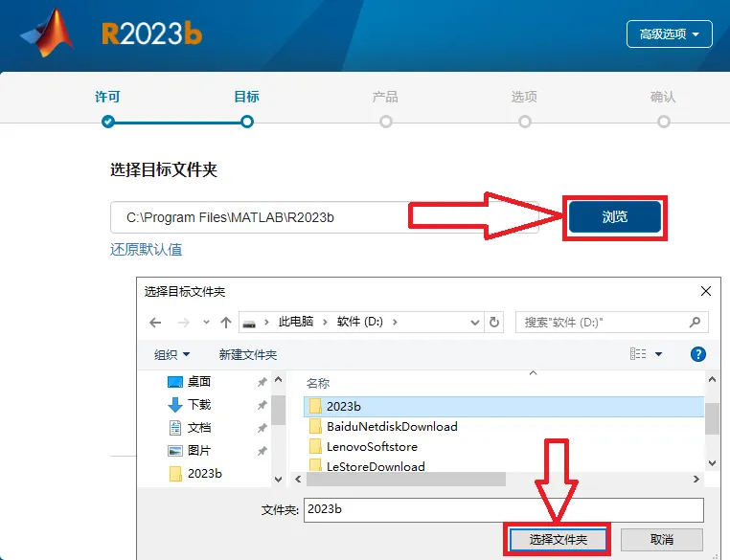Change view layout icon
The width and height of the screenshot is (730, 560).
(638, 354)
